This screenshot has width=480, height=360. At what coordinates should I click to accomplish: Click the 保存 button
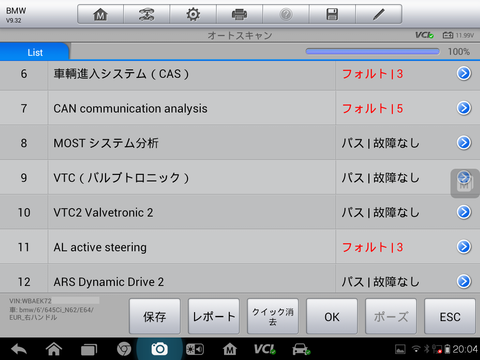point(155,316)
